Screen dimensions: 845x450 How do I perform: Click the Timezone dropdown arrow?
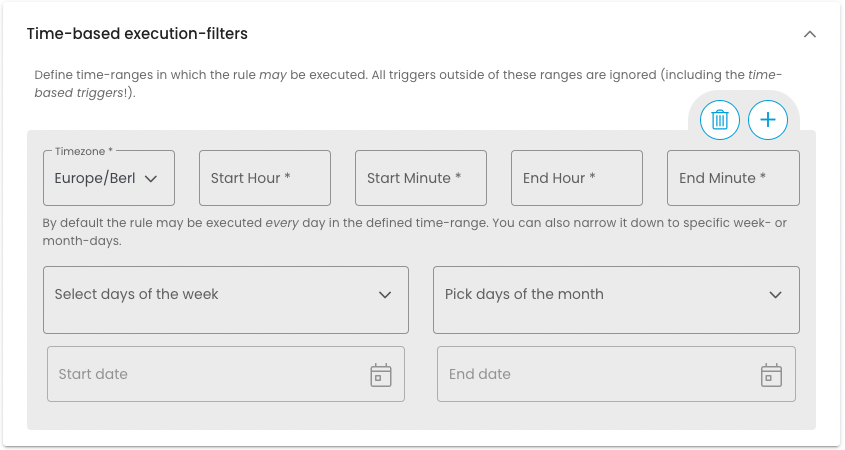[152, 179]
